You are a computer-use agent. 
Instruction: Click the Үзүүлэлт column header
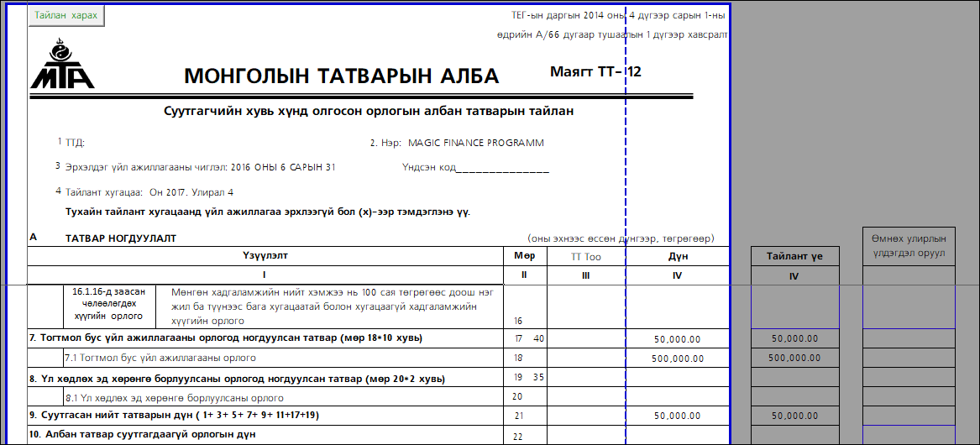265,255
